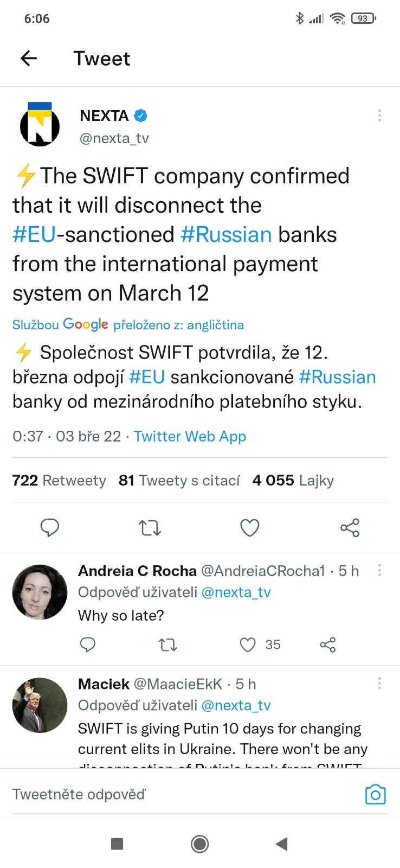Open the #EU hashtag in the tweet

[x=34, y=234]
